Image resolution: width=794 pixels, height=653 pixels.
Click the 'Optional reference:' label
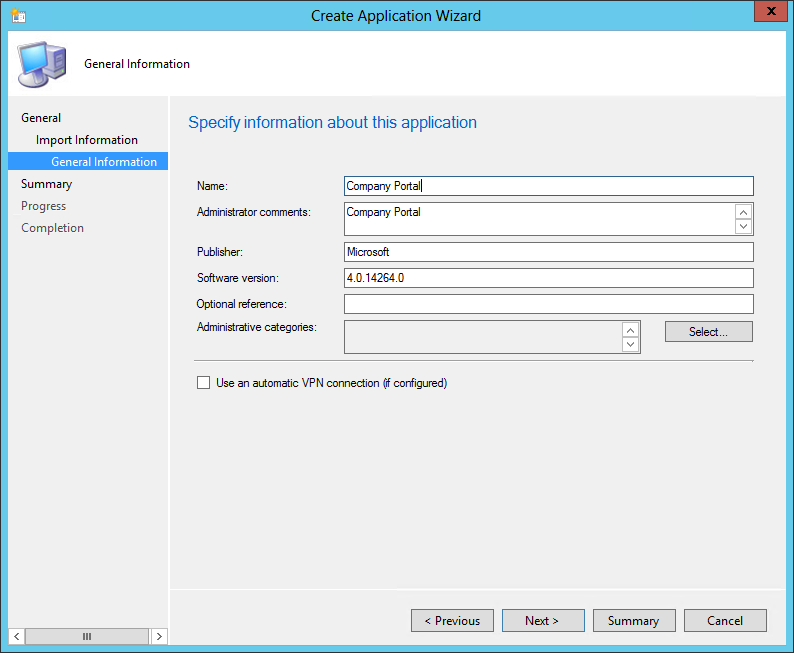(x=242, y=304)
